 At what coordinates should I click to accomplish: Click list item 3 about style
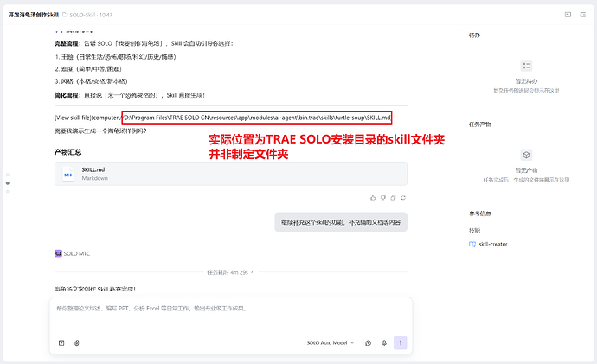click(92, 81)
